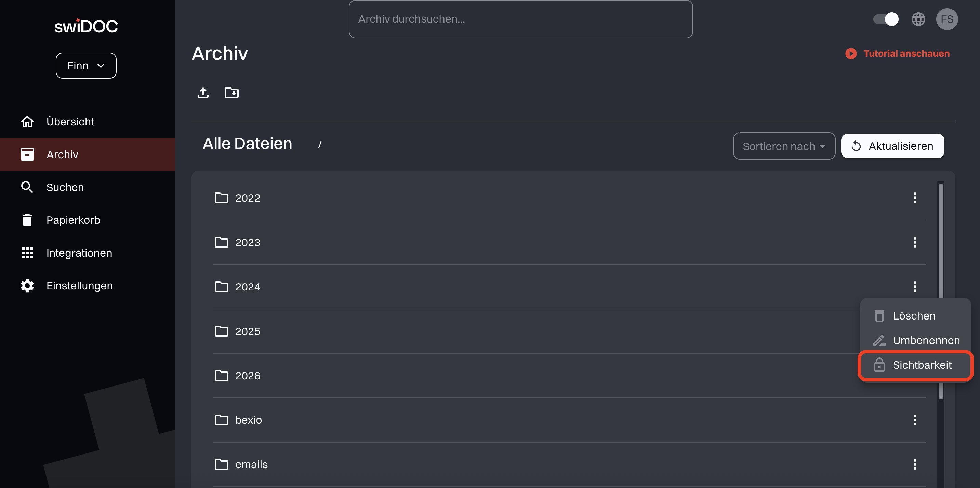Open the Sortieren nach dropdown
The width and height of the screenshot is (980, 488).
click(x=784, y=146)
